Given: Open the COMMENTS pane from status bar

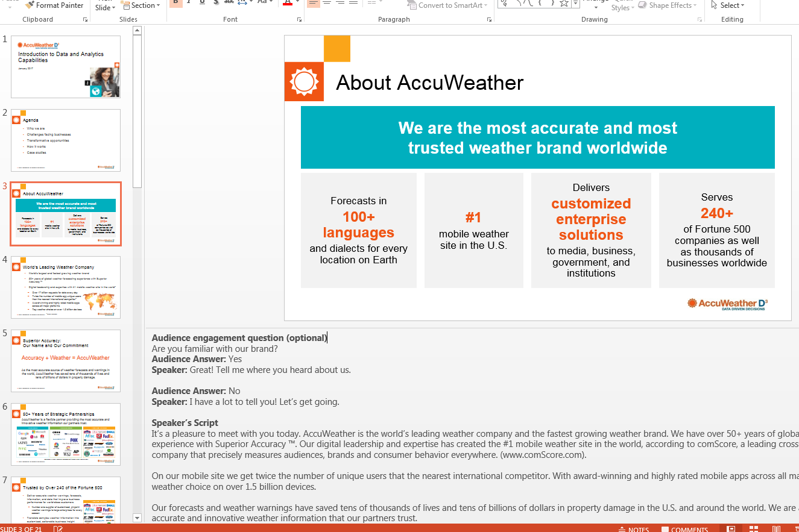Looking at the screenshot, I should click(x=684, y=530).
